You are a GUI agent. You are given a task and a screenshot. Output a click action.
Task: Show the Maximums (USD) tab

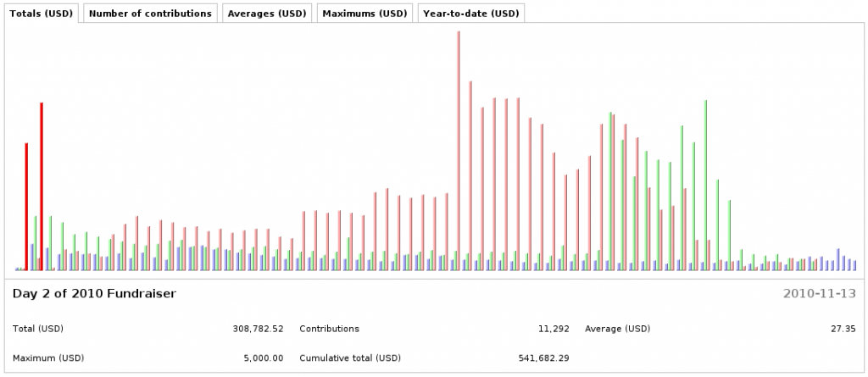pyautogui.click(x=364, y=14)
